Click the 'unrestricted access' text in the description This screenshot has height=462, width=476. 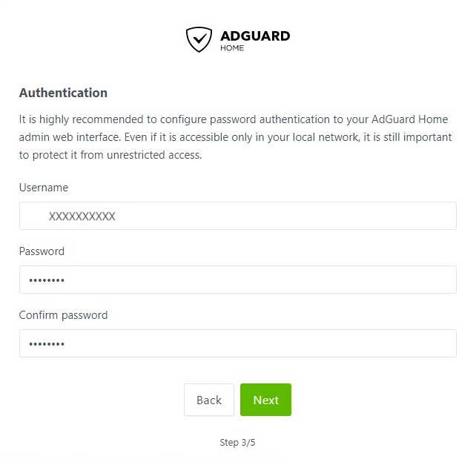coord(154,155)
